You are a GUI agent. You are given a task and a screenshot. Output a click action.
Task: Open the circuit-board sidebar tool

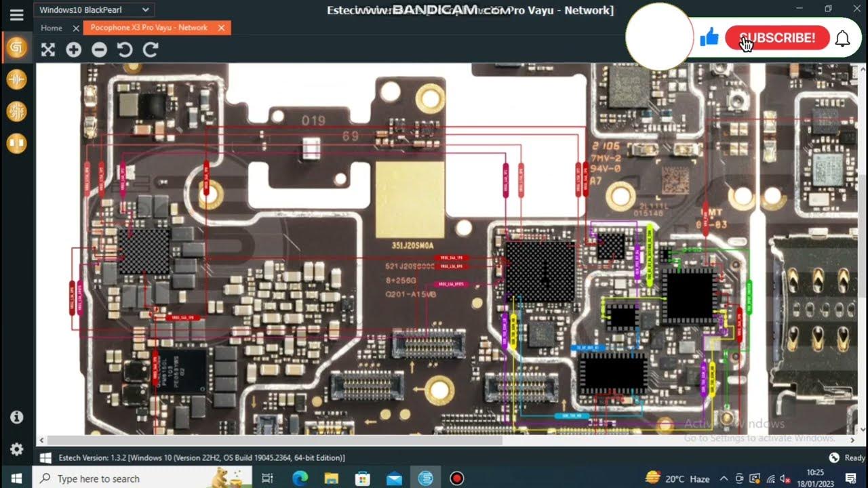(16, 112)
